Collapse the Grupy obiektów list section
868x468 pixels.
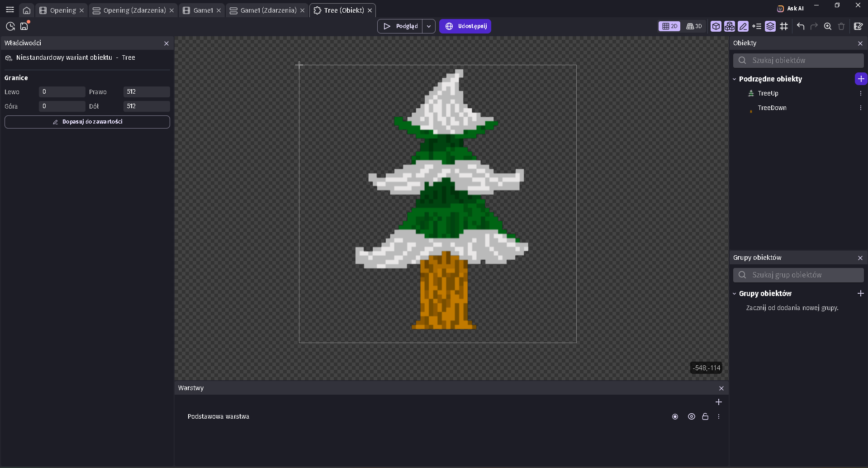(x=735, y=294)
